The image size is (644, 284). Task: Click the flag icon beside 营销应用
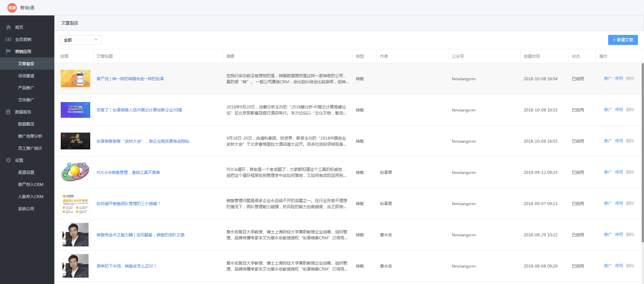[8, 51]
